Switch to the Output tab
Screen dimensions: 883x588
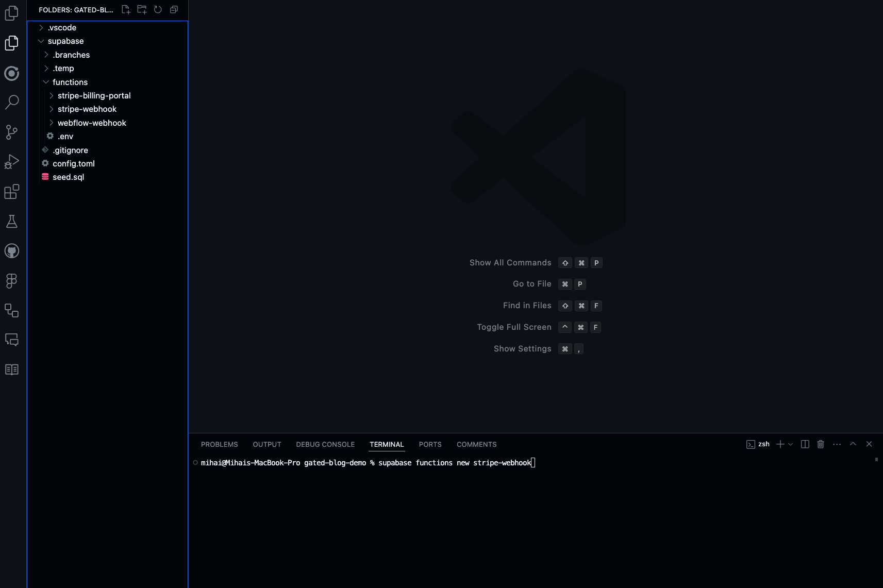[x=267, y=444]
